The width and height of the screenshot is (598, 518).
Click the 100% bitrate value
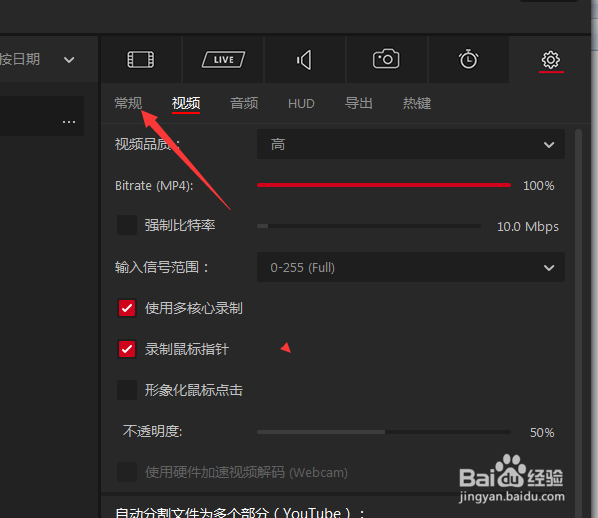539,186
